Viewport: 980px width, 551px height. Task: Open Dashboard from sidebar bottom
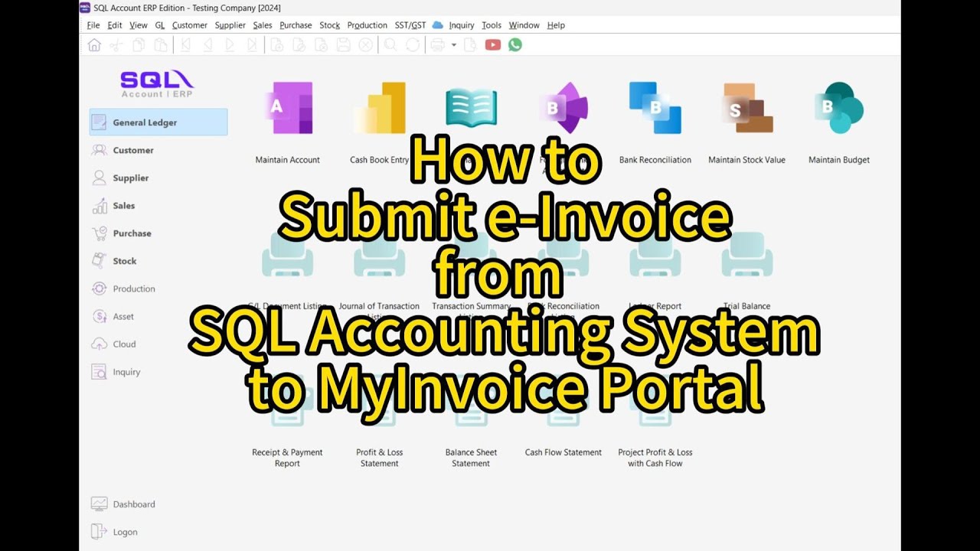coord(134,504)
